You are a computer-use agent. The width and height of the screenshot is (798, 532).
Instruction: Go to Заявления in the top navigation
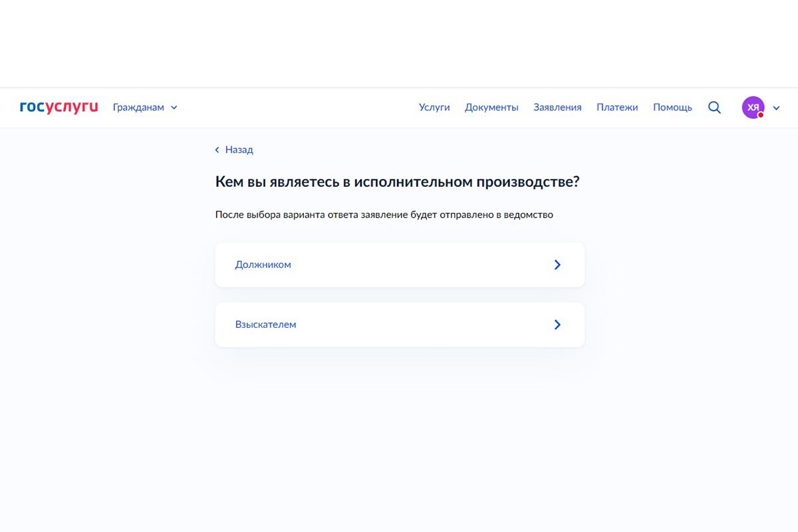[557, 107]
